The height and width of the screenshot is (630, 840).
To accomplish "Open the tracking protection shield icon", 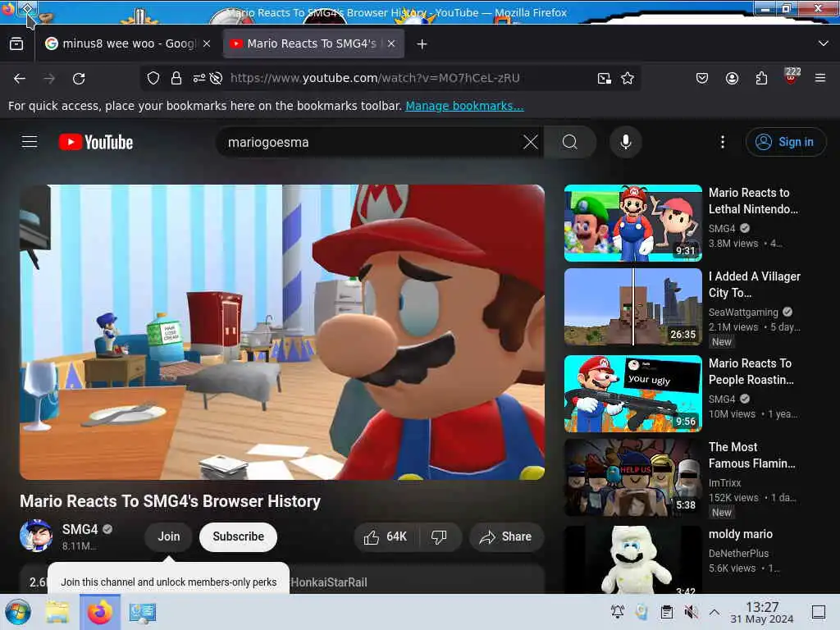I will [x=153, y=78].
